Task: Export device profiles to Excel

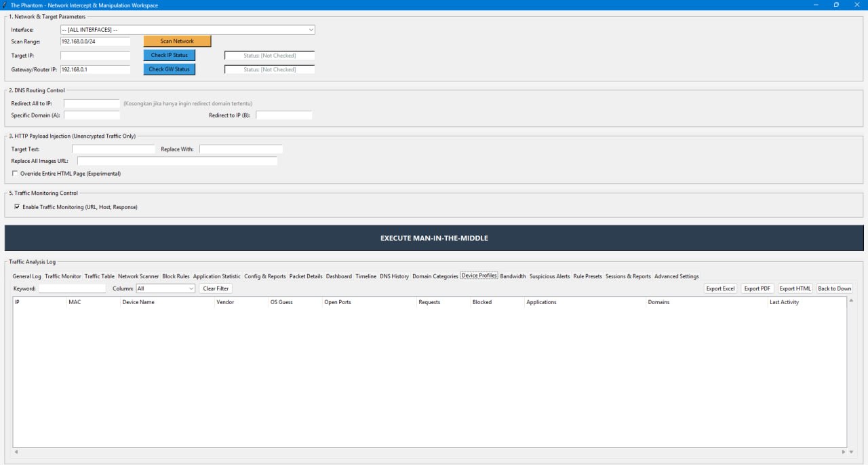Action: point(720,289)
